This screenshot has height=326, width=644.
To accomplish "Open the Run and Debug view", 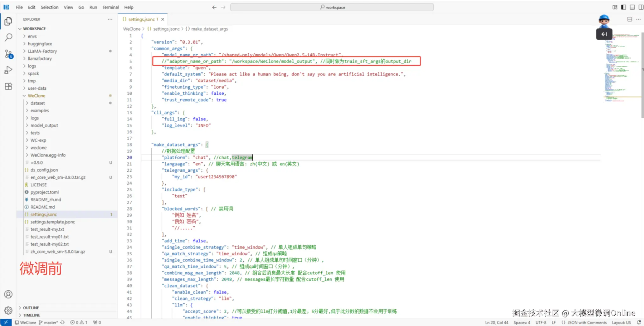I will pos(8,70).
